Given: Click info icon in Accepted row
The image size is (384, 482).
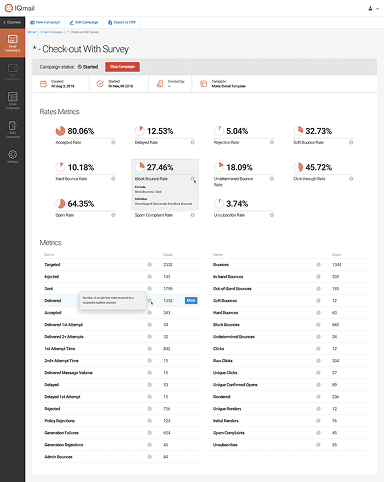Looking at the screenshot, I should [x=150, y=313].
